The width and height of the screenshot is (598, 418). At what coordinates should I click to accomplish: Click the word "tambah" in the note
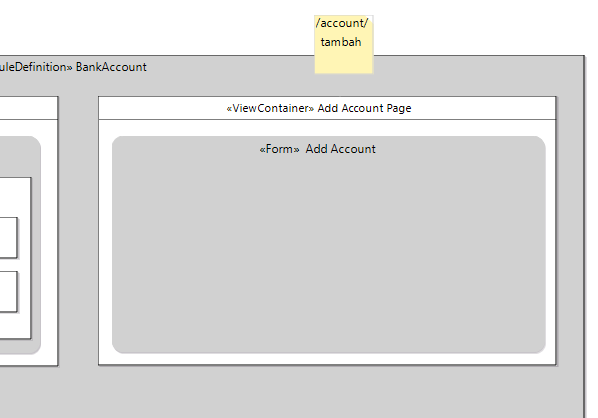[341, 42]
